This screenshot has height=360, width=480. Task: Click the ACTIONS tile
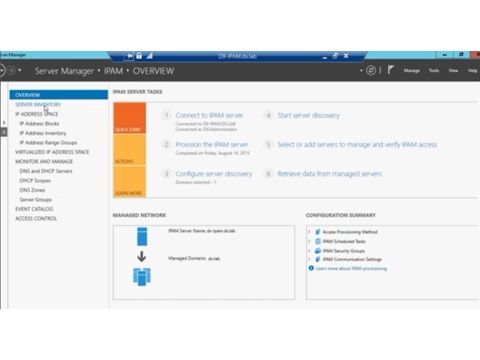tap(130, 149)
